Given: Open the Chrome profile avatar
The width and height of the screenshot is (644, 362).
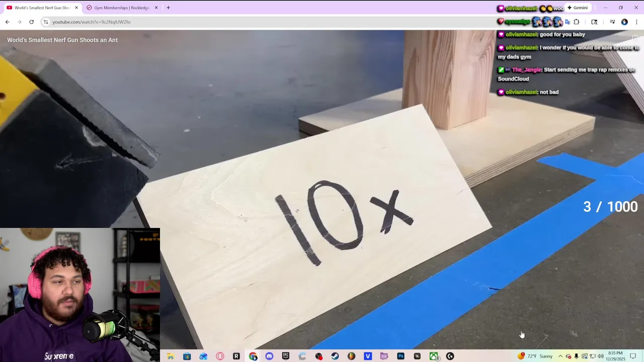Looking at the screenshot, I should (x=624, y=22).
